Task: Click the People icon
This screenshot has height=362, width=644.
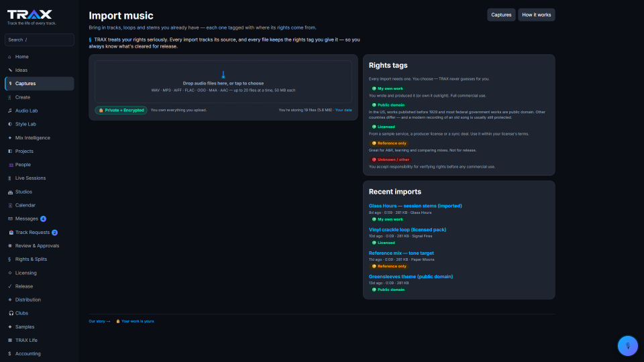Action: click(x=11, y=165)
